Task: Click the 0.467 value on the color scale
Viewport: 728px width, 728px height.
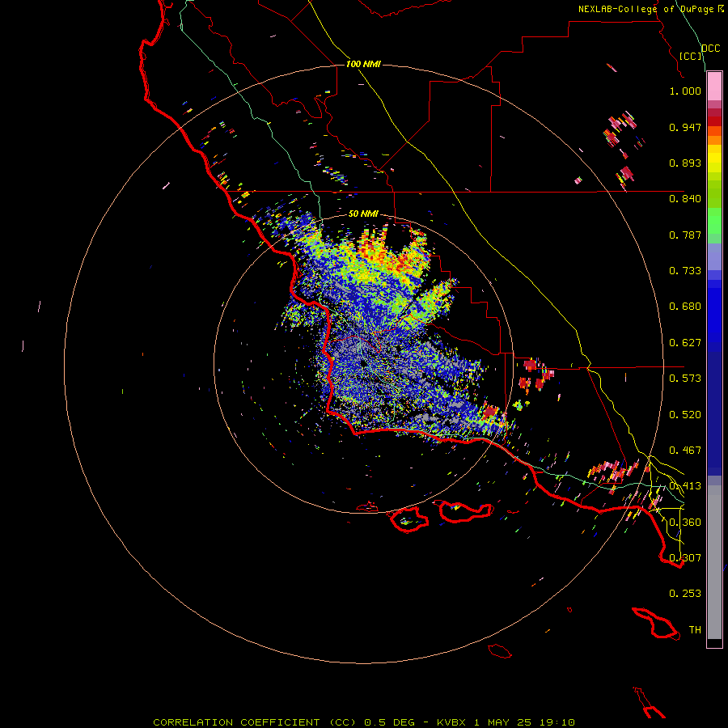Action: pos(685,451)
